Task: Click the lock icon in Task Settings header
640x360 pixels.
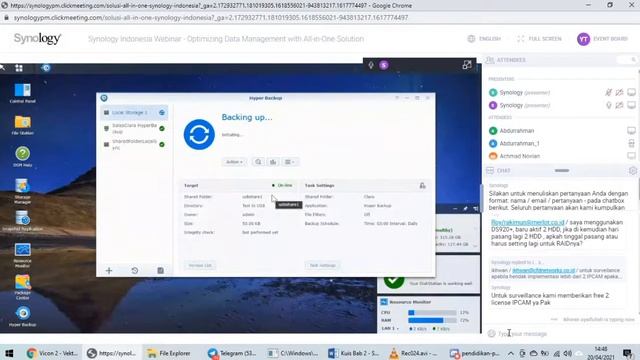Action: 422,186
